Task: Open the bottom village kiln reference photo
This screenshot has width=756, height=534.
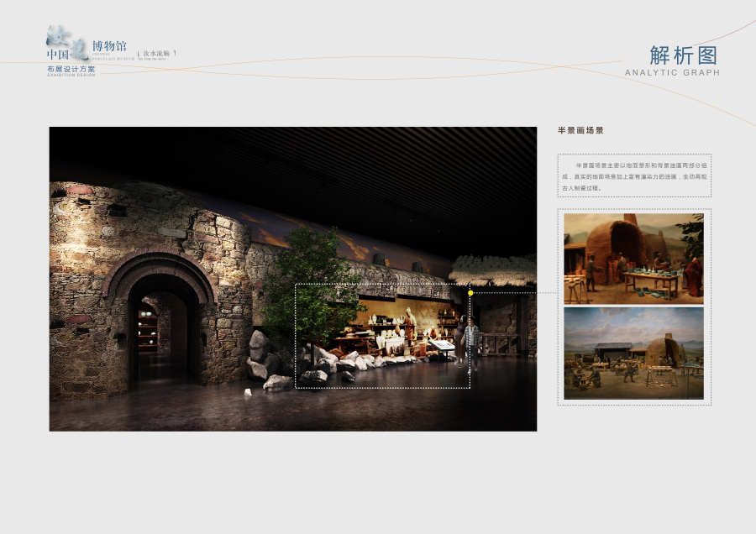Action: pyautogui.click(x=633, y=353)
